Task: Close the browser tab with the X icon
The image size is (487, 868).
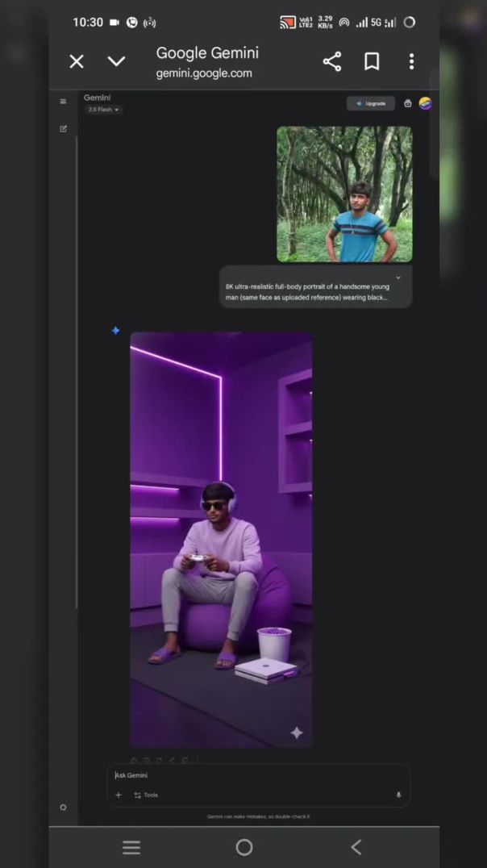Action: pos(77,61)
